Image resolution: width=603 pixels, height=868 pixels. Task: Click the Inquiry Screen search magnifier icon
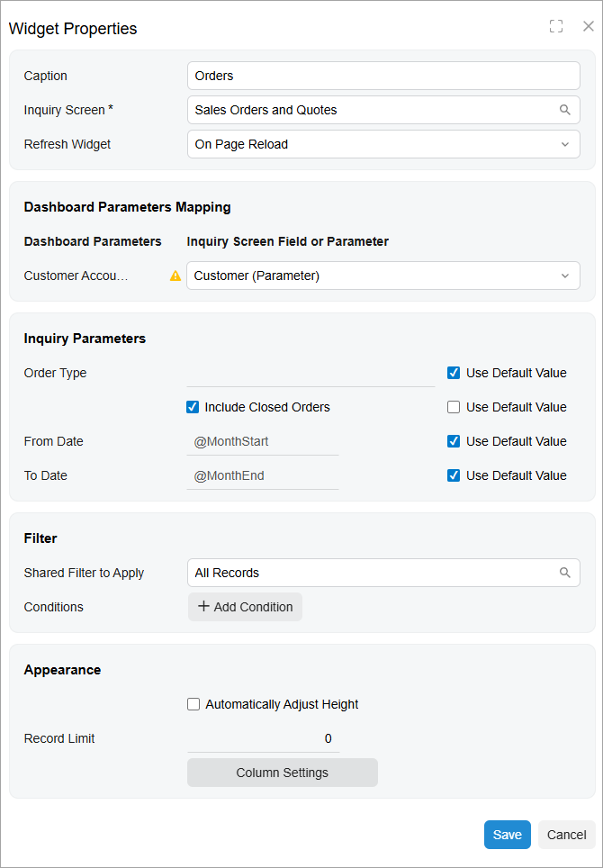565,110
